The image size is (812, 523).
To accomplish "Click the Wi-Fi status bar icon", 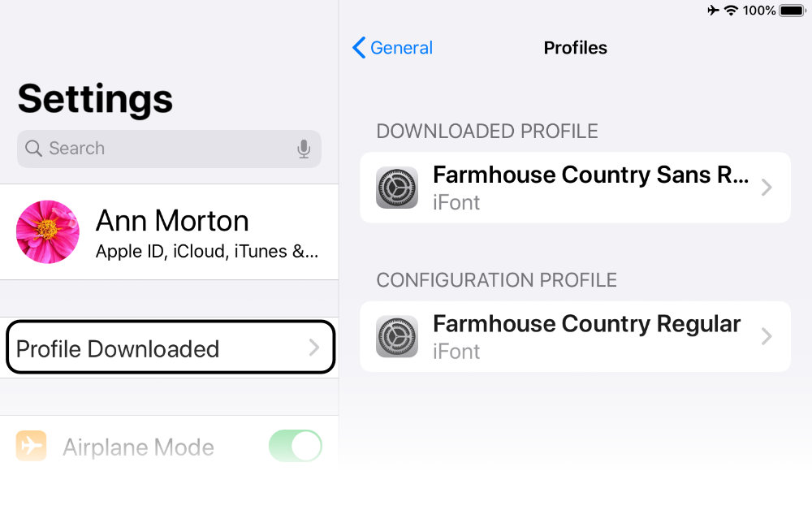I will (x=731, y=11).
